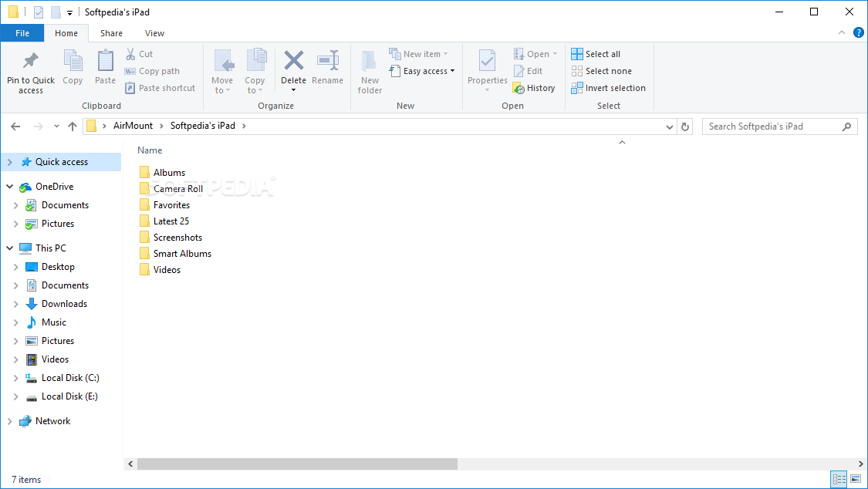Click the horizontal scrollbar thumb

pos(297,464)
